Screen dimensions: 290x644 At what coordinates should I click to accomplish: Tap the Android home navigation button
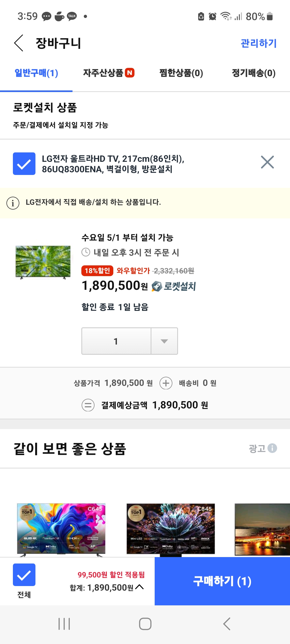[x=145, y=624]
